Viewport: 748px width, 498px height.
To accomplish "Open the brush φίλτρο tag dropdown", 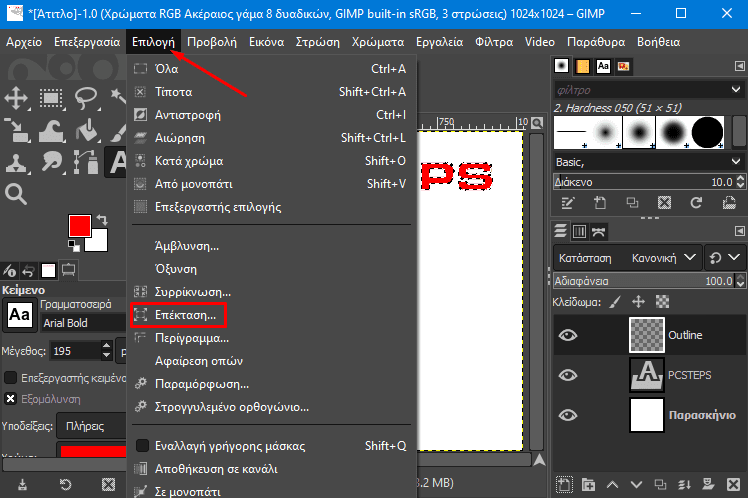I will pyautogui.click(x=736, y=90).
